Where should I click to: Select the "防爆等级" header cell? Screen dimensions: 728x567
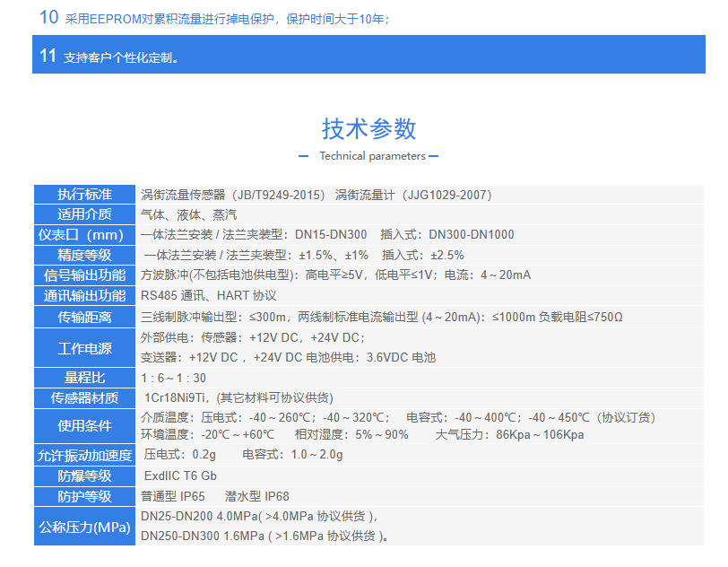[x=85, y=475]
